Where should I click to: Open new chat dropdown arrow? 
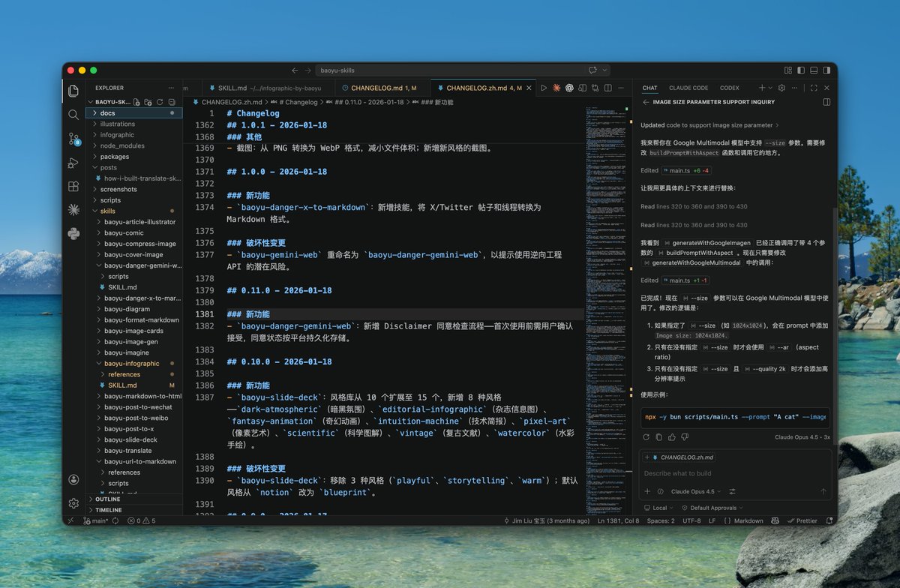(x=770, y=88)
